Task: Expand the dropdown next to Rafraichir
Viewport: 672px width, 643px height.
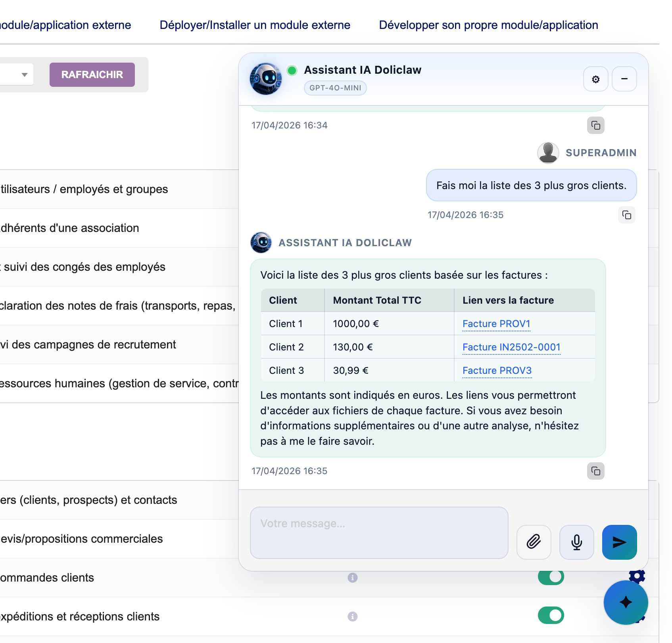Action: tap(24, 75)
